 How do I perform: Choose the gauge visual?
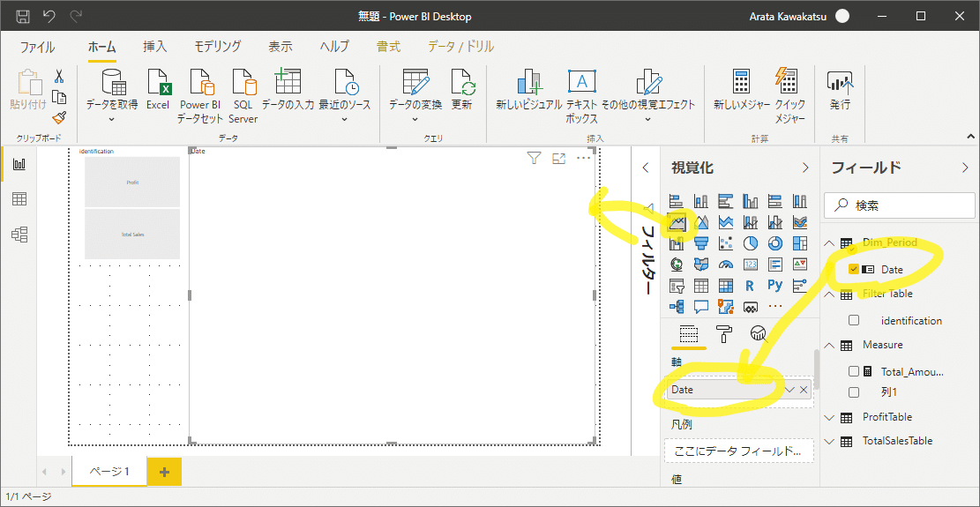coord(726,265)
